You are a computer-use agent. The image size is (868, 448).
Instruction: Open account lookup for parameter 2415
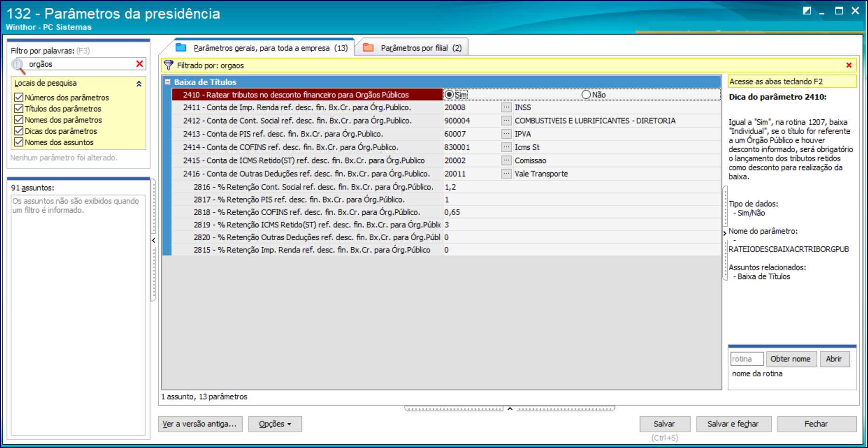tap(506, 160)
